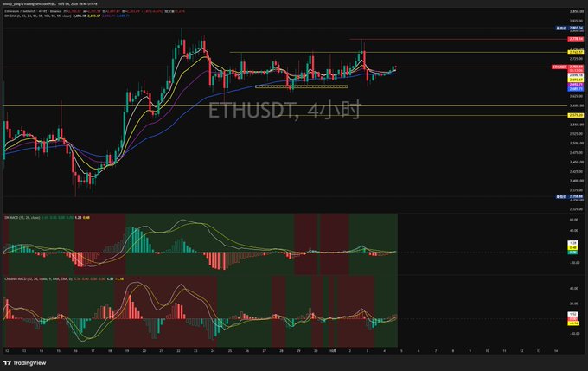Click the white 1.52 Children MACD value label

coord(572,315)
